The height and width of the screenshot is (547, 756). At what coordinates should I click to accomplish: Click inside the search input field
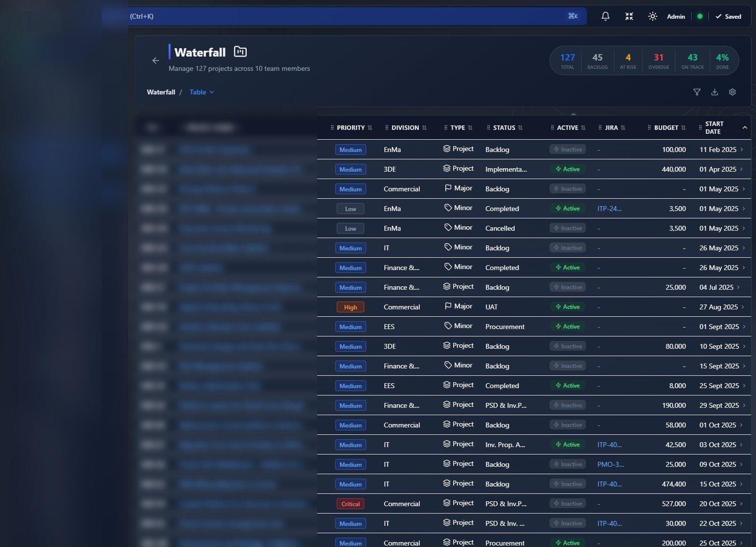(344, 16)
